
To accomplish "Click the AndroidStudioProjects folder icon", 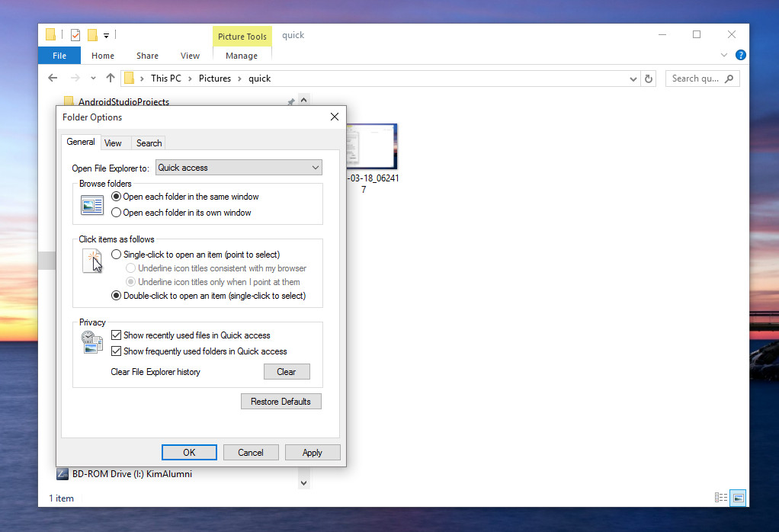I will (69, 101).
